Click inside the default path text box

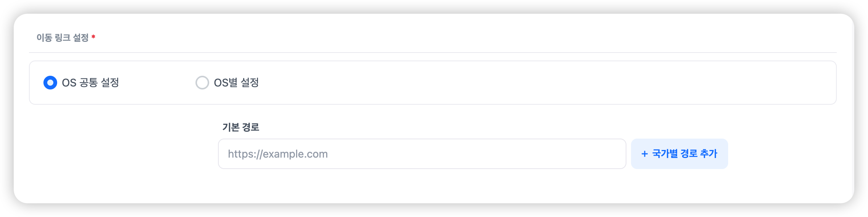422,154
